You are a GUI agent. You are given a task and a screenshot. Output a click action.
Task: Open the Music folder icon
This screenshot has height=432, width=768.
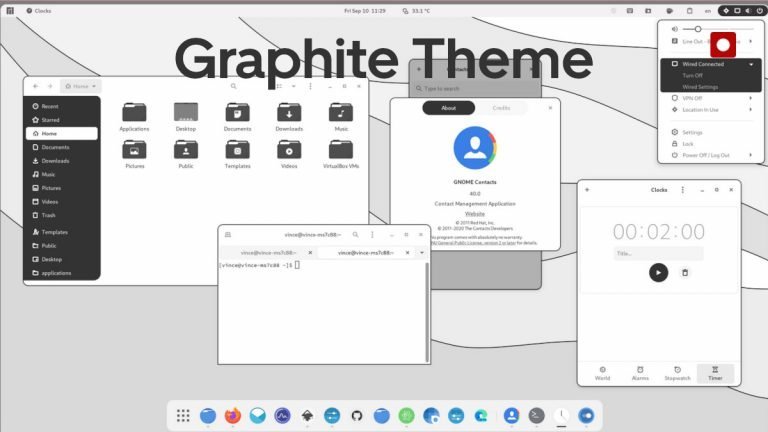click(x=341, y=117)
